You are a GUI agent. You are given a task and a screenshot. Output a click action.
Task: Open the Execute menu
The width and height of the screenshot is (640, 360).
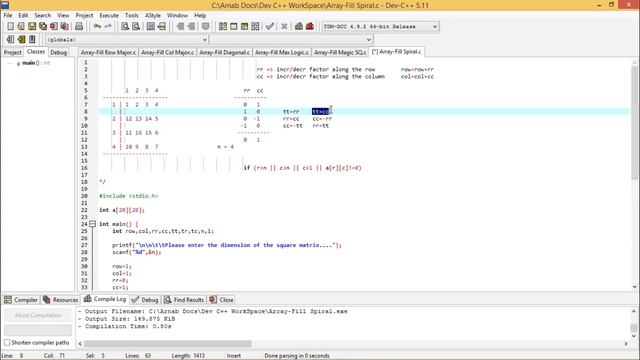(109, 15)
